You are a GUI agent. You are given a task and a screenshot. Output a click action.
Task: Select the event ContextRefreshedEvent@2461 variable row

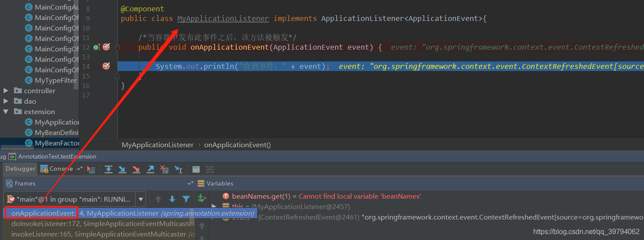click(x=427, y=217)
